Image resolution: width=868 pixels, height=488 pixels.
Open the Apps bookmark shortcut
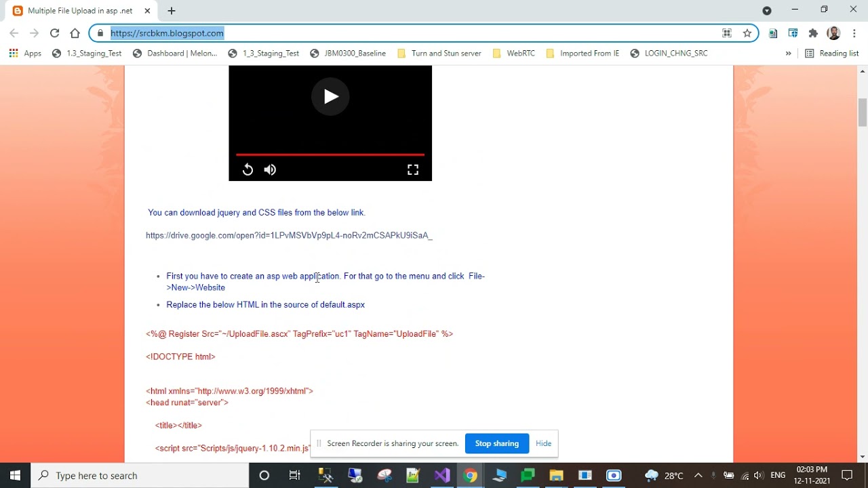(x=26, y=54)
